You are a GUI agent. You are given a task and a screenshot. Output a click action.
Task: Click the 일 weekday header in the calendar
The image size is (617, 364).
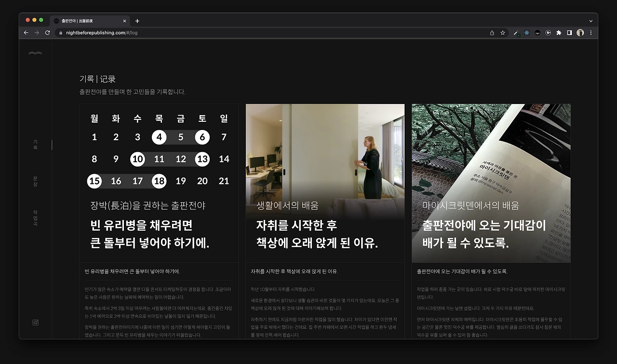pos(224,118)
